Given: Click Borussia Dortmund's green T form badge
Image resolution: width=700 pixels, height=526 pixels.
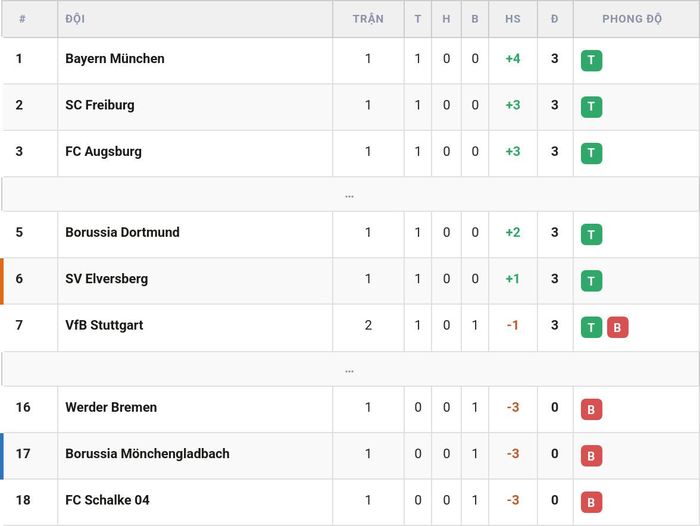Looking at the screenshot, I should click(x=591, y=234).
